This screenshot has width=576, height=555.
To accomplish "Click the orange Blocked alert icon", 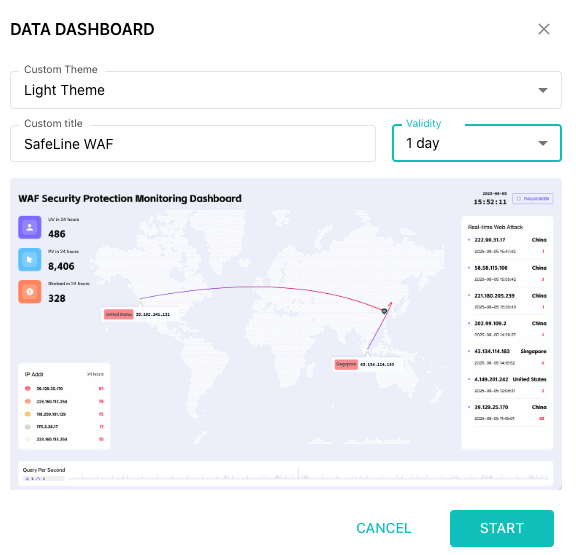I will coord(30,292).
